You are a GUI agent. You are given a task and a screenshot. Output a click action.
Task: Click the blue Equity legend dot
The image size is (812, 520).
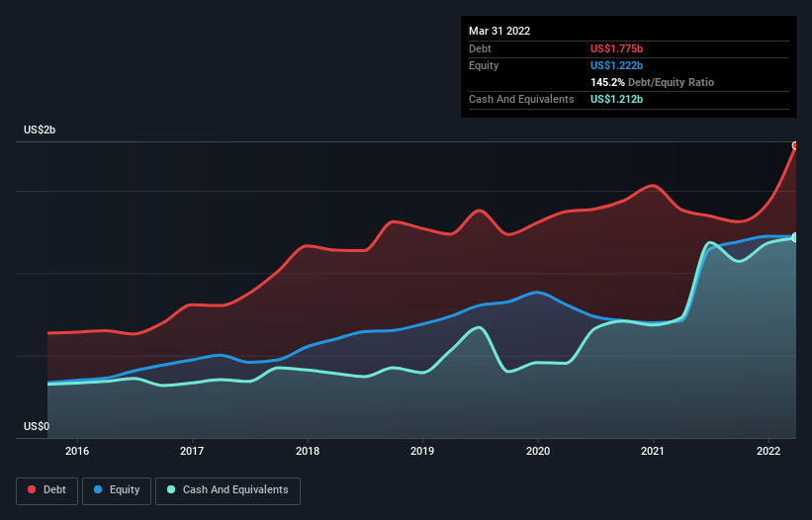point(98,489)
